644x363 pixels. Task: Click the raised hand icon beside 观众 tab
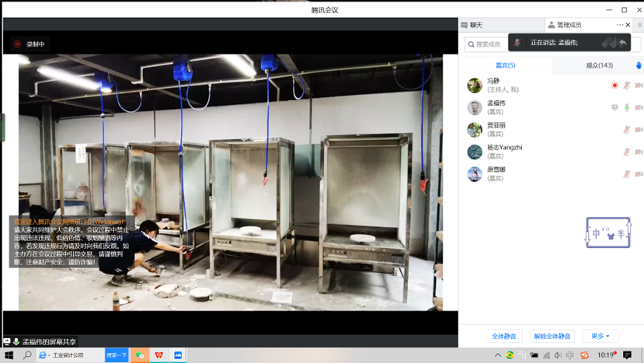pos(639,65)
